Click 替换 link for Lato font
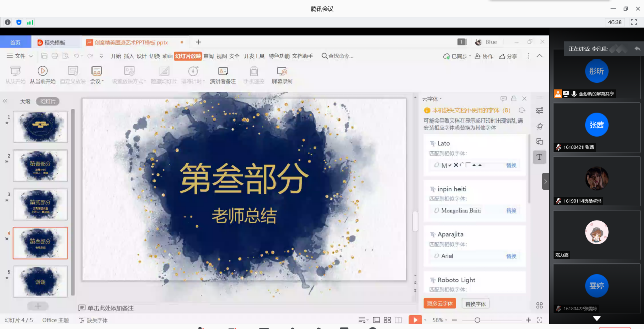 (x=511, y=165)
